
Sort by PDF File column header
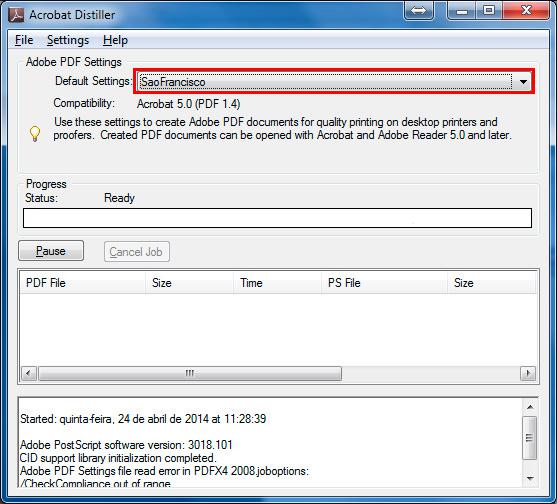[x=83, y=283]
